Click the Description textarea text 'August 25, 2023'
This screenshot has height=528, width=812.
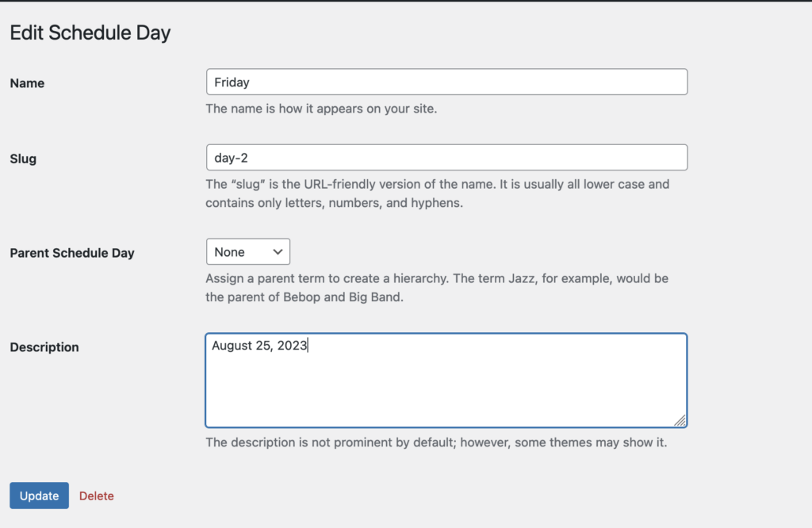point(259,346)
